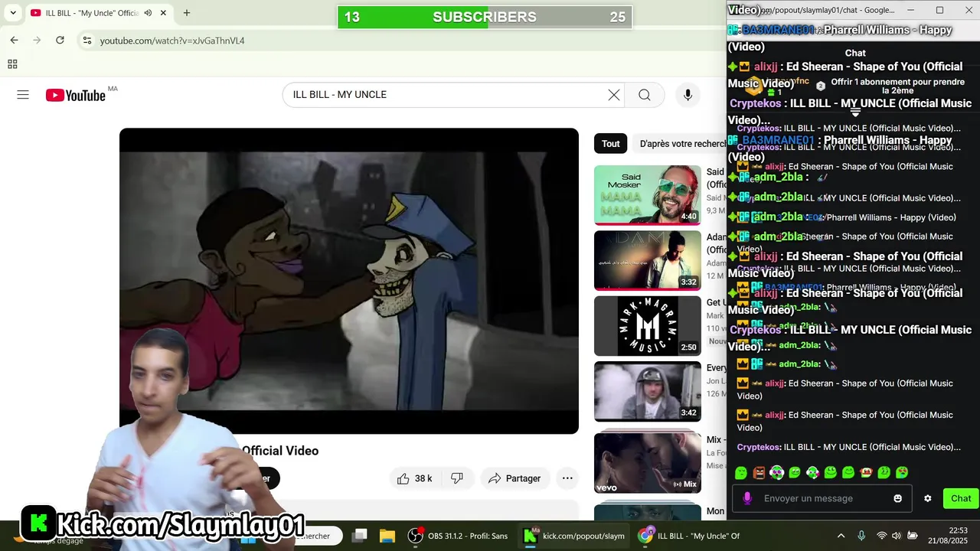Open Kick chat settings gear
980x551 pixels.
tap(928, 498)
